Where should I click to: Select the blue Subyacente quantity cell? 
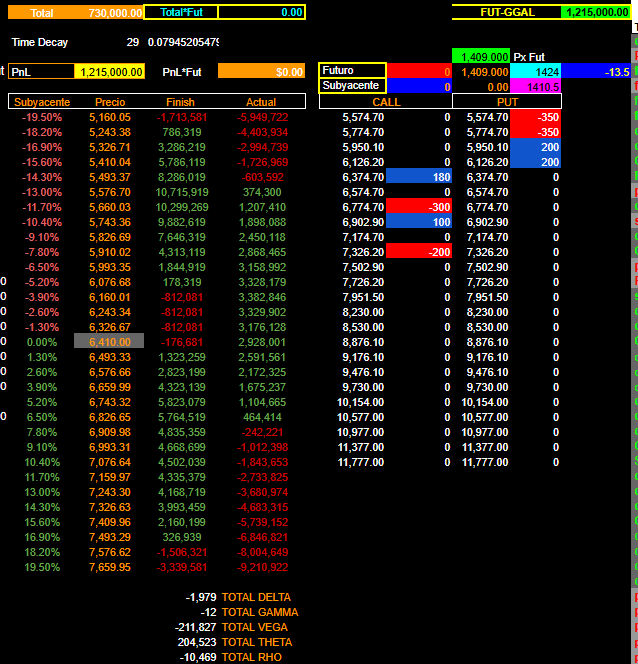click(x=419, y=86)
